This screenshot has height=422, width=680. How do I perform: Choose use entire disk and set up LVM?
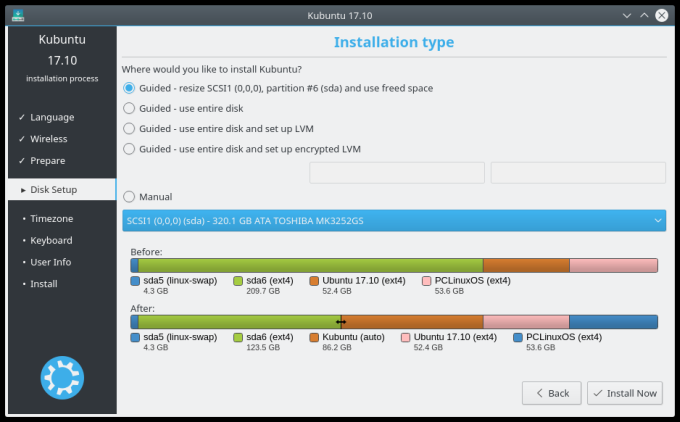tap(129, 128)
